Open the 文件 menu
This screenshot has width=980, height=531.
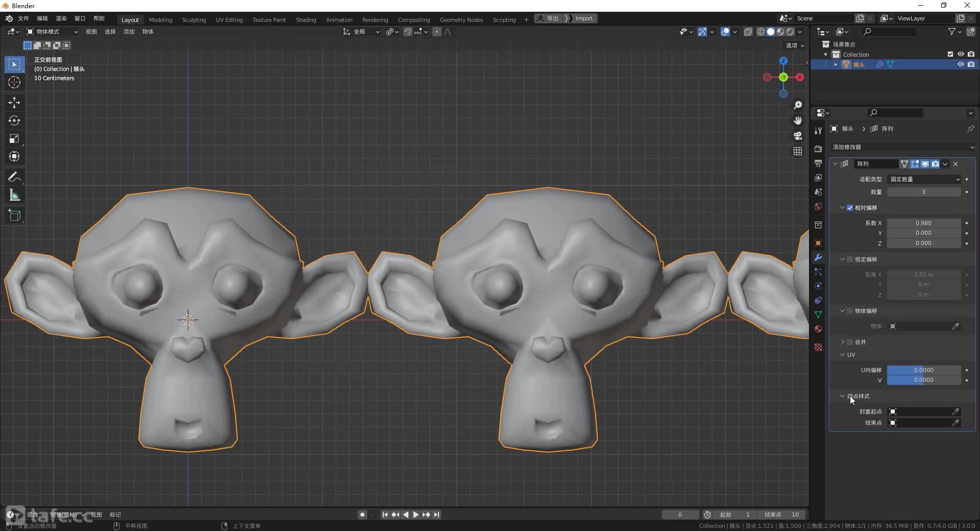(23, 18)
